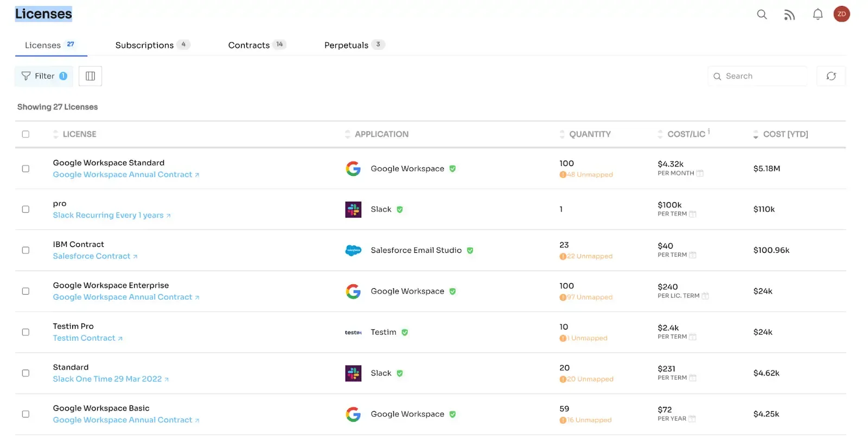The width and height of the screenshot is (868, 439).
Task: Open Google Workspace Annual Contract link under Standard
Action: [126, 175]
